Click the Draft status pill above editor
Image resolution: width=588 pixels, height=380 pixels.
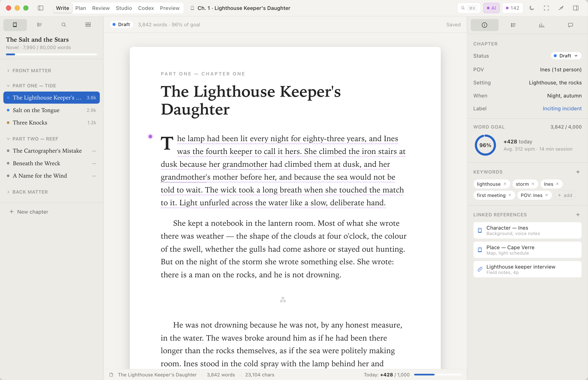click(121, 25)
